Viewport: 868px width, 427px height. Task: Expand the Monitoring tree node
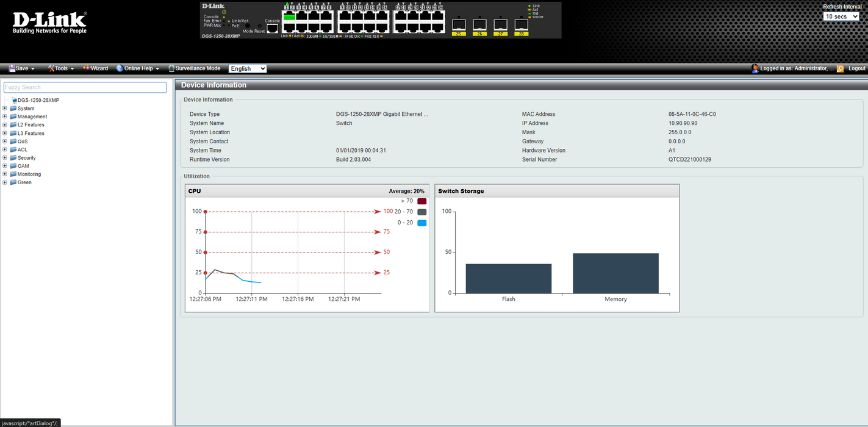point(5,174)
